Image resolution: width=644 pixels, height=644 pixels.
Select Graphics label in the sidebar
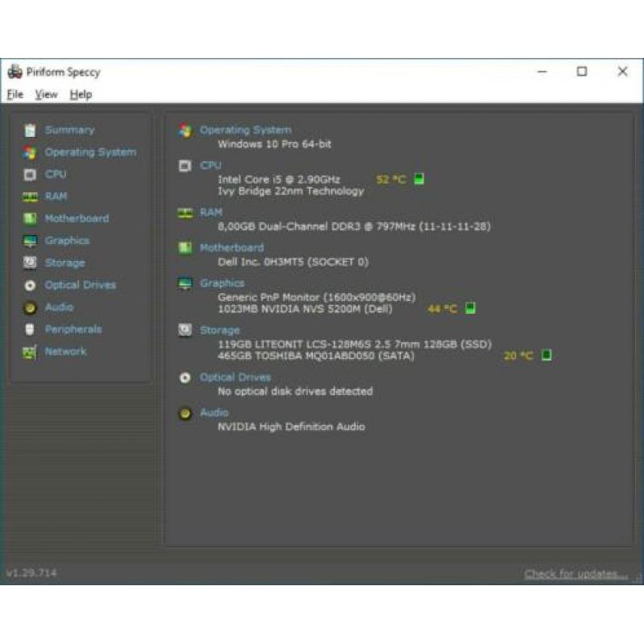67,241
